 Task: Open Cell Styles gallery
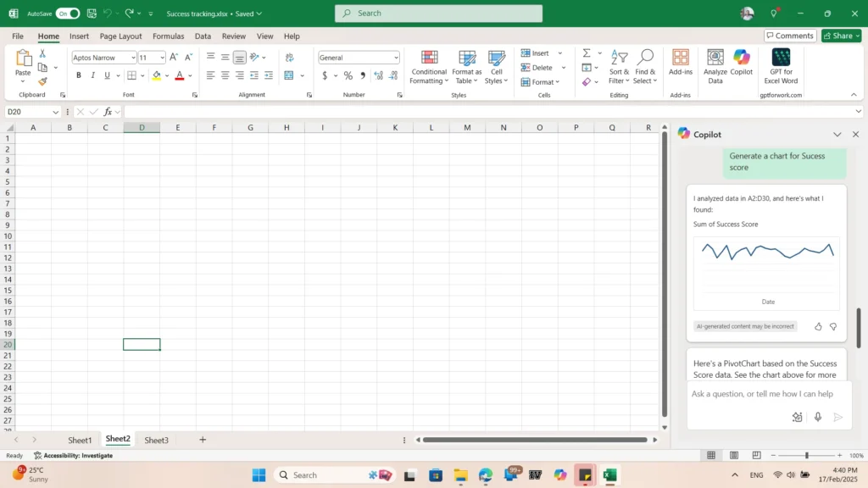coord(497,67)
